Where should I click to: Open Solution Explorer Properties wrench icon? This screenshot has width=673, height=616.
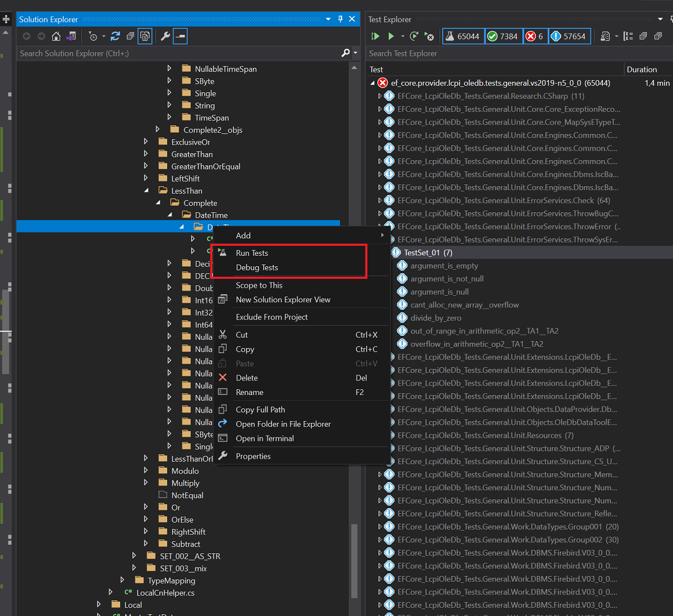point(165,37)
